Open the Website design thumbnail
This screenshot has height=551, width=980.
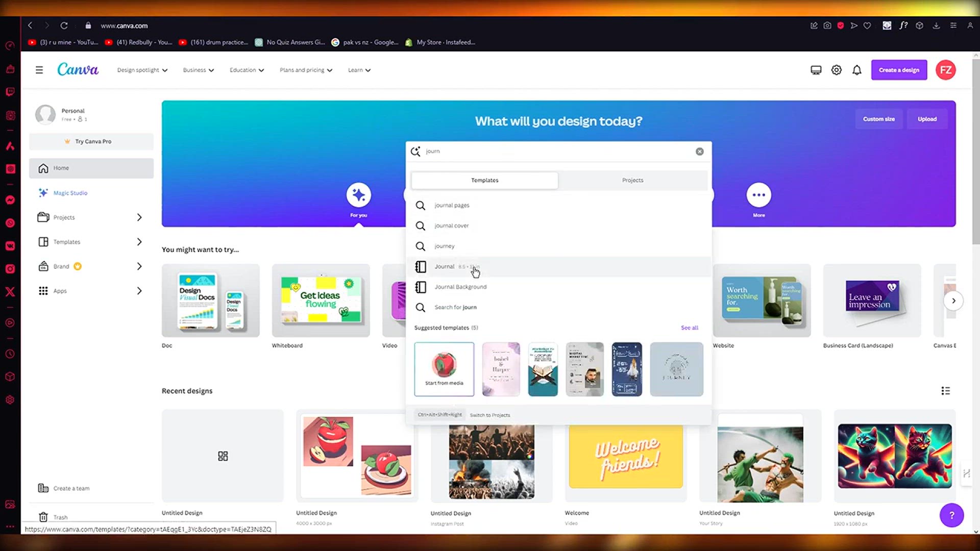coord(762,300)
